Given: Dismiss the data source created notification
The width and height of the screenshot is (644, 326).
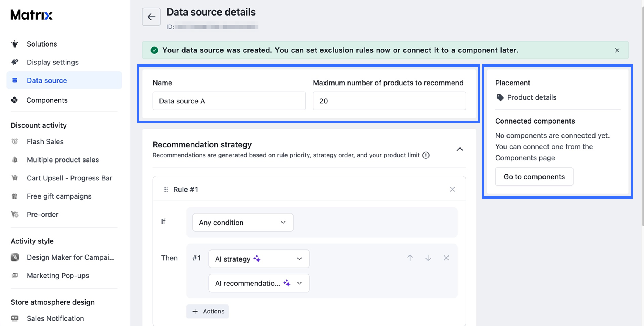Looking at the screenshot, I should point(617,50).
